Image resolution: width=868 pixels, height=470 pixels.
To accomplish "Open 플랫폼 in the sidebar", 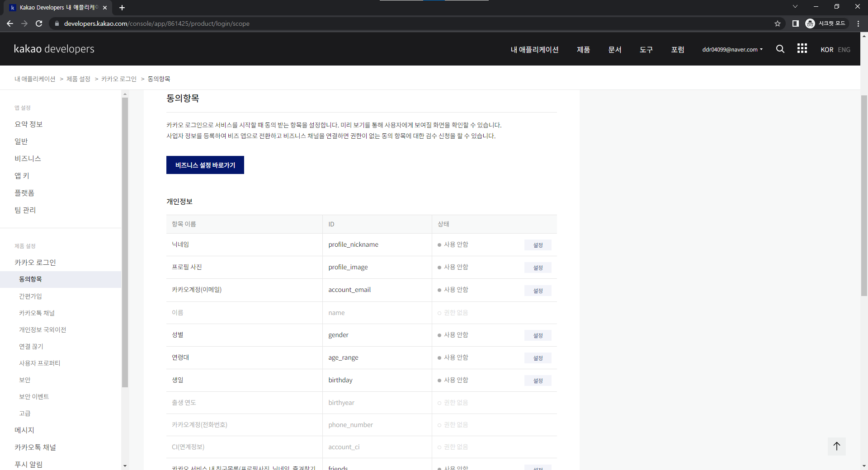I will 24,193.
